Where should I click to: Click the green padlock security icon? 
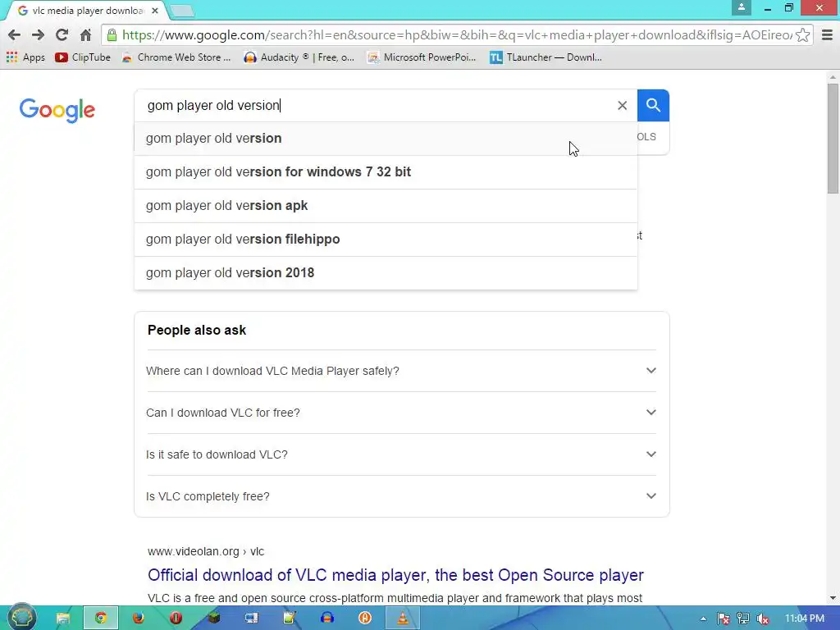(x=112, y=34)
